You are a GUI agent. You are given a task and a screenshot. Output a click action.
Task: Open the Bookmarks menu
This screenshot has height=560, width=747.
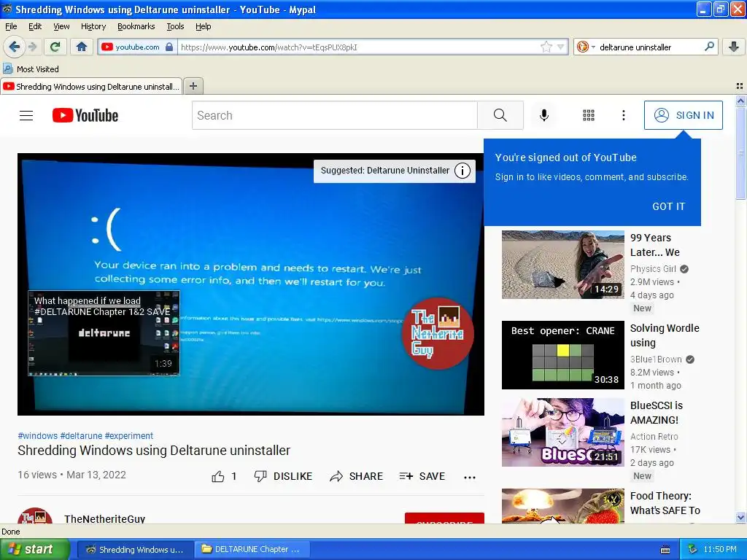(x=136, y=26)
